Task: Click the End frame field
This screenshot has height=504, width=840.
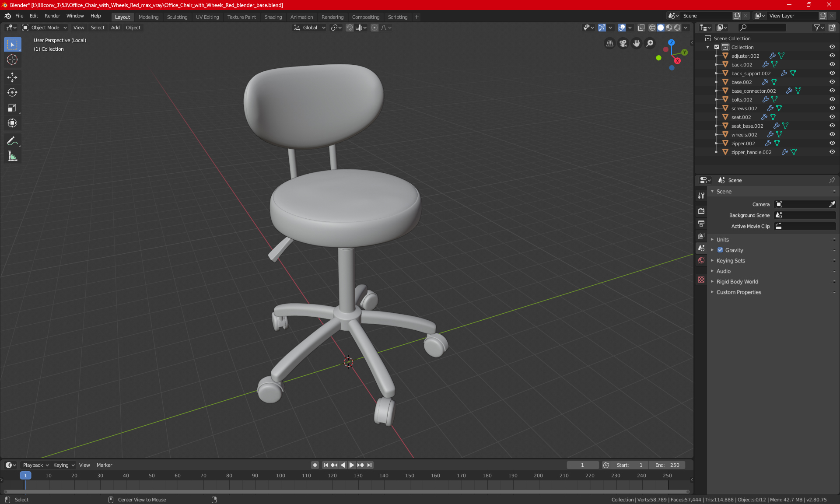Action: (667, 465)
